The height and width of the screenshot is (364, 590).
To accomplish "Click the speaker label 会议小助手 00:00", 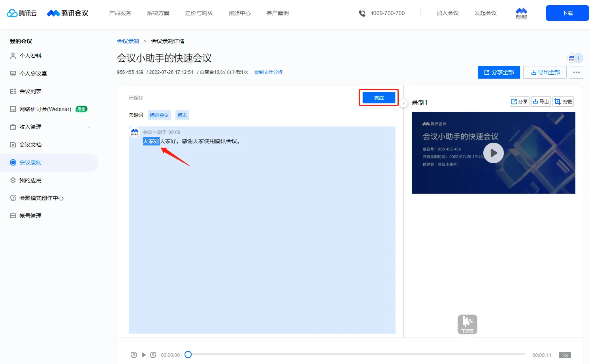I will tap(162, 132).
